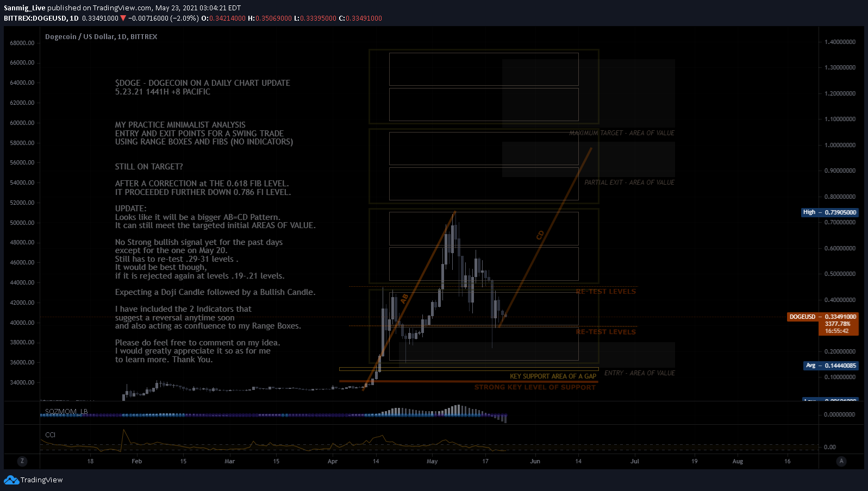Click the 1.40000000 value on right price scale

point(840,42)
